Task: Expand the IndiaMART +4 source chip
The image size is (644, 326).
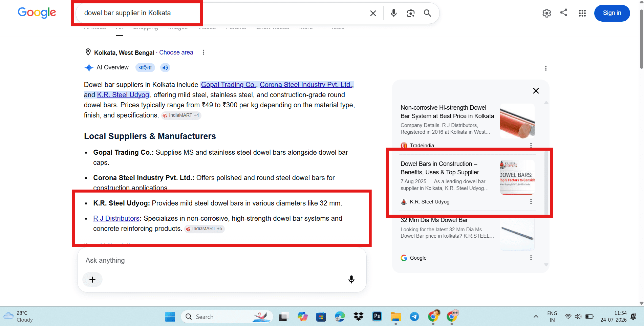Action: [x=181, y=115]
